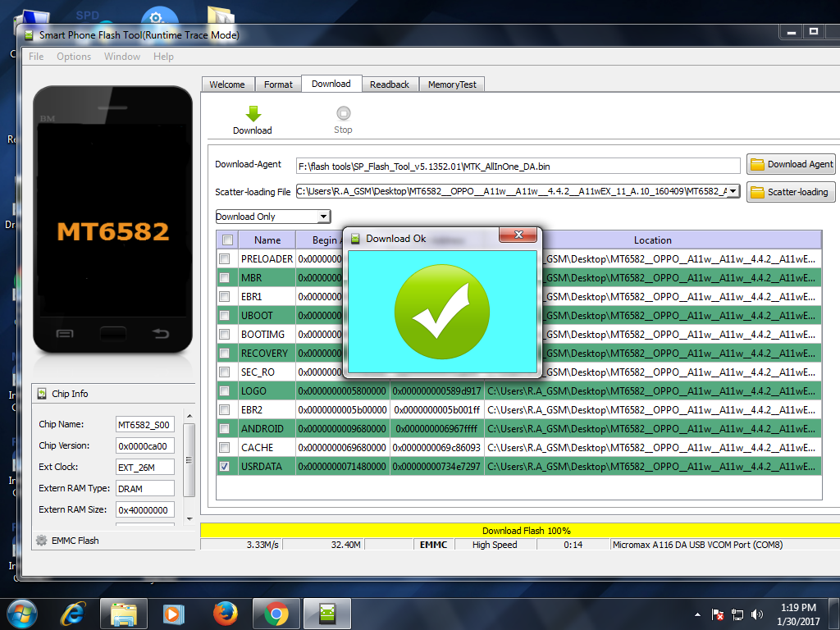840x630 pixels.
Task: Enable the PRELOADER partition checkbox
Action: pos(225,258)
